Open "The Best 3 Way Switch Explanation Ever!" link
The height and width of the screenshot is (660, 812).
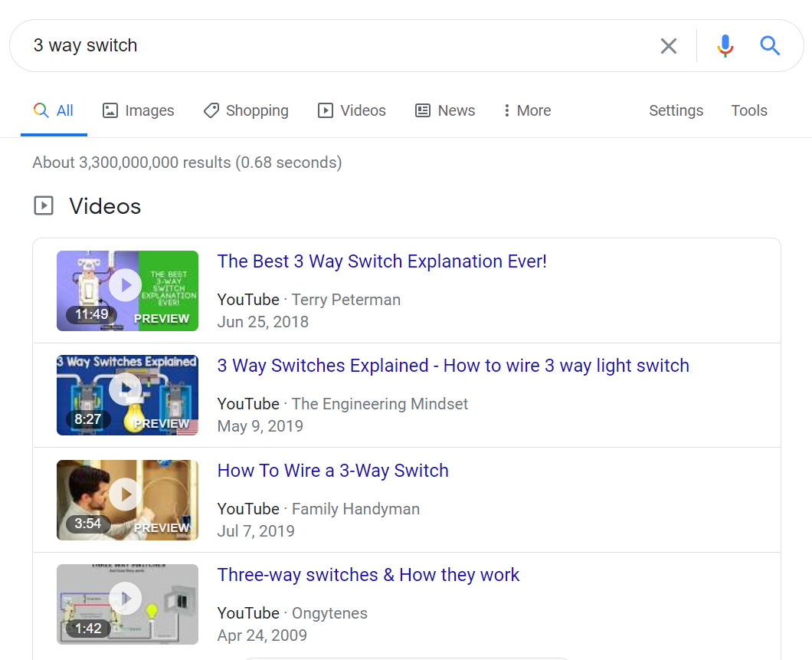click(381, 261)
